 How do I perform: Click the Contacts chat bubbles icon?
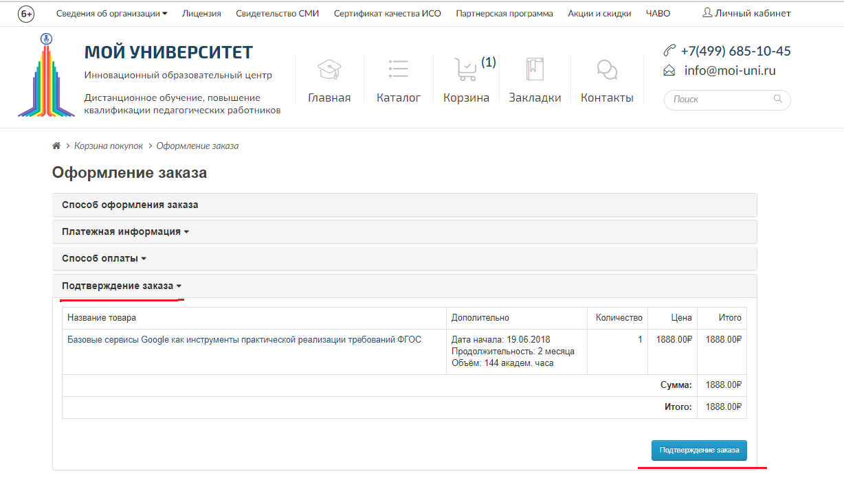pos(607,69)
